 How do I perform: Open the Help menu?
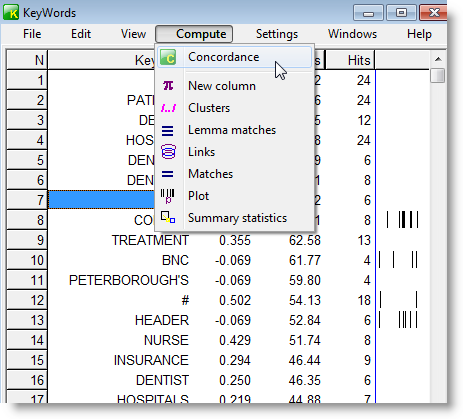(x=419, y=34)
